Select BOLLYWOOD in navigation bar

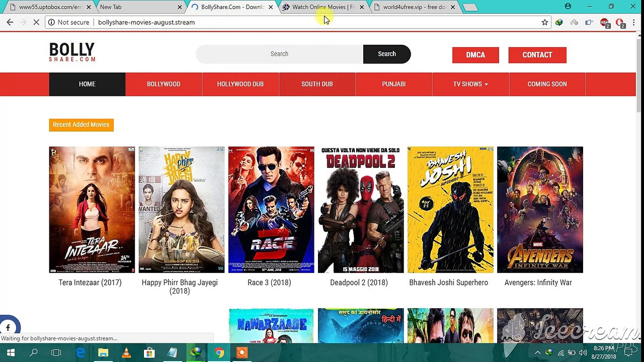click(x=164, y=84)
